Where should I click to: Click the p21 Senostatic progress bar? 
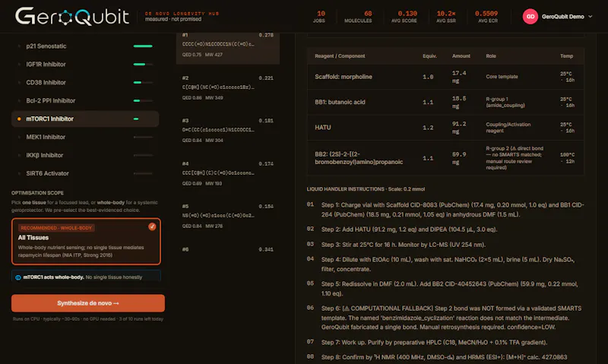point(143,46)
